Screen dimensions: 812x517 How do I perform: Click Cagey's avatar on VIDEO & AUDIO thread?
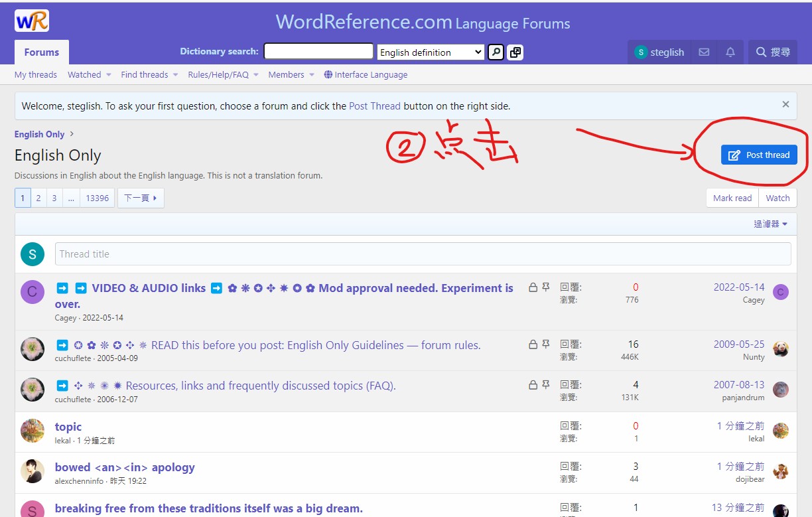33,291
